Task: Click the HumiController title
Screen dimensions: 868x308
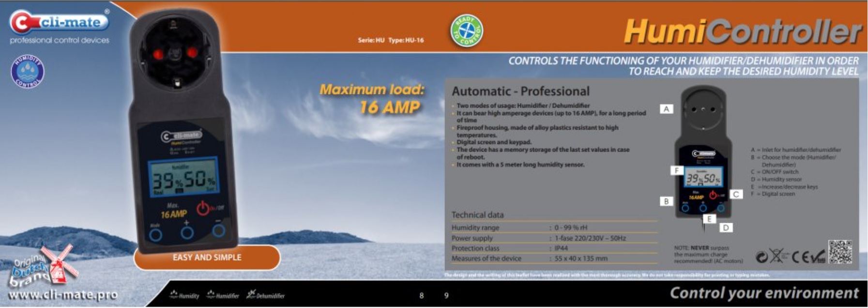Action: [742, 31]
